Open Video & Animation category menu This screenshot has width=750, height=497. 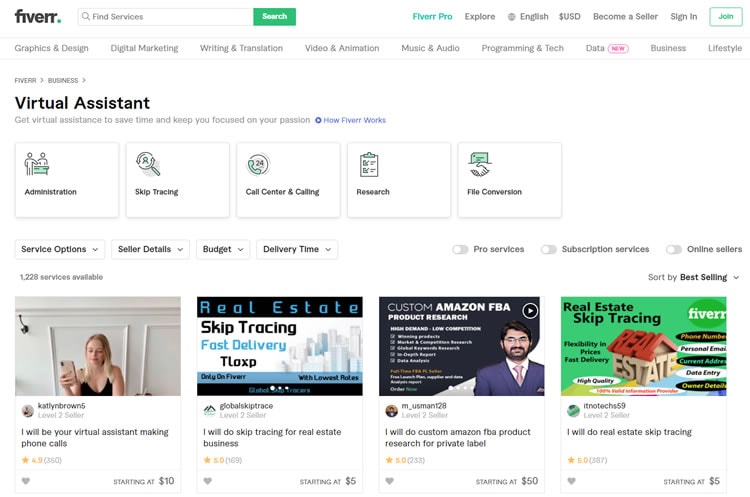pyautogui.click(x=342, y=48)
